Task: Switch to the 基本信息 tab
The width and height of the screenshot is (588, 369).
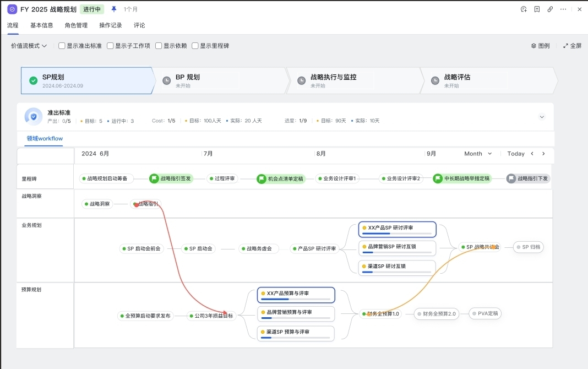Action: [x=42, y=25]
